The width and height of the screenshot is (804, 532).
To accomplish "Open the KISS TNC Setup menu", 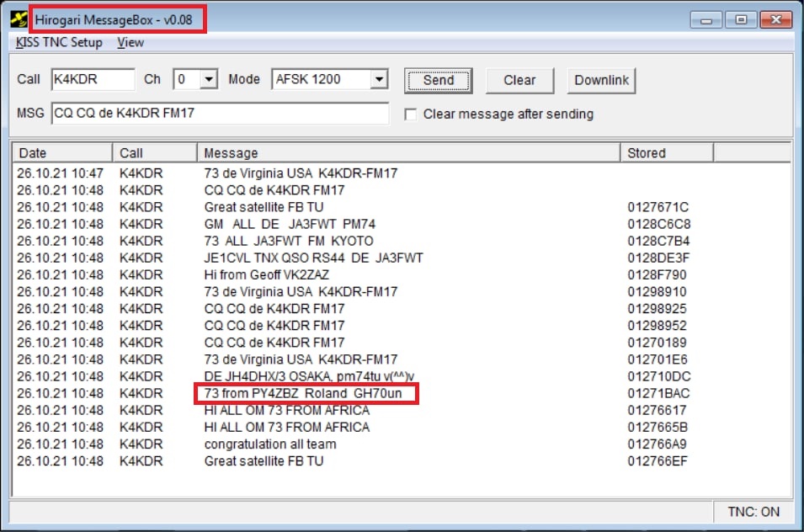I will (59, 43).
